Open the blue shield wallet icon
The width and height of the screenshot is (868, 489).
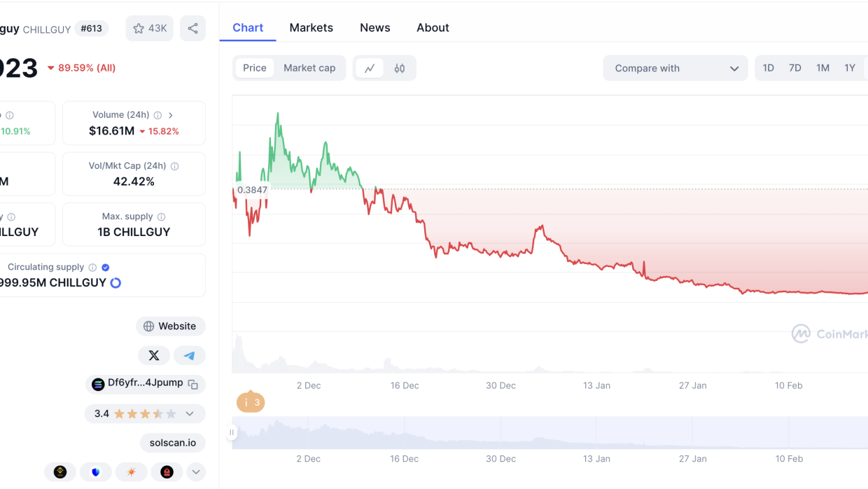point(96,472)
